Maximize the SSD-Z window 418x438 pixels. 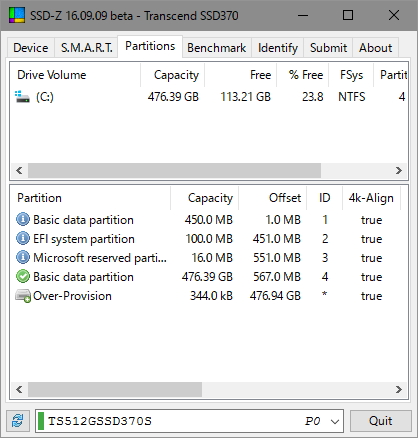(x=348, y=15)
